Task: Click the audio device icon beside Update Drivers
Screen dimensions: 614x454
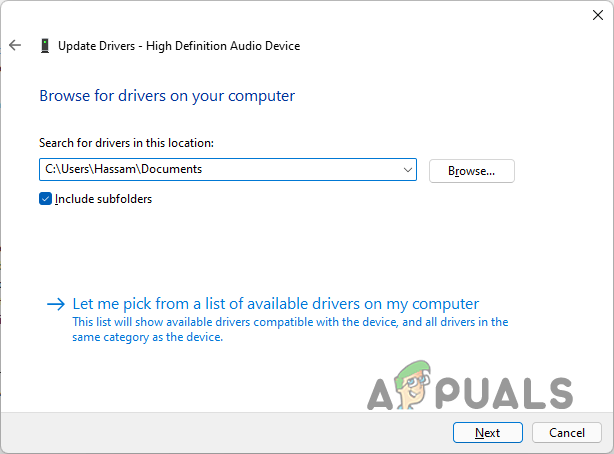Action: coord(45,46)
